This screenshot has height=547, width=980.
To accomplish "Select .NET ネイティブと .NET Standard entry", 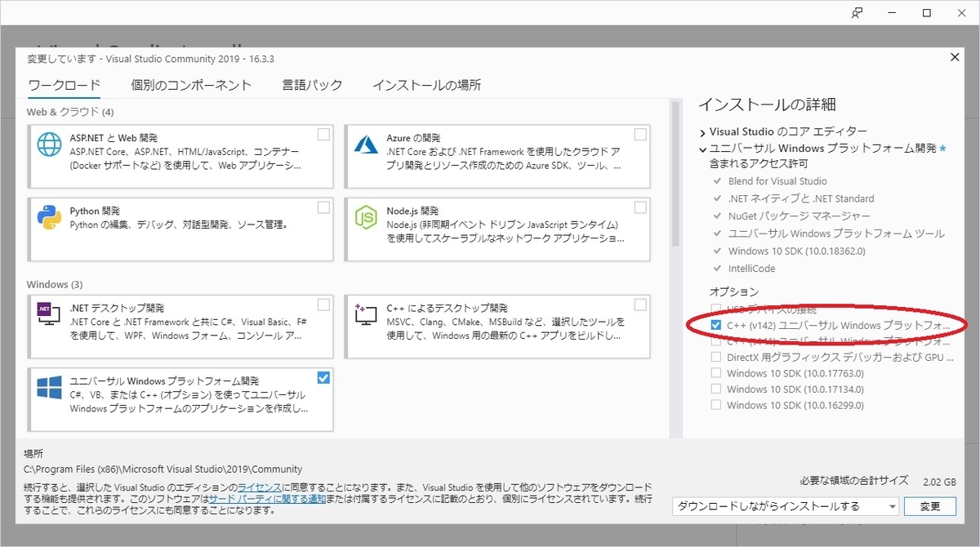I will pyautogui.click(x=801, y=198).
